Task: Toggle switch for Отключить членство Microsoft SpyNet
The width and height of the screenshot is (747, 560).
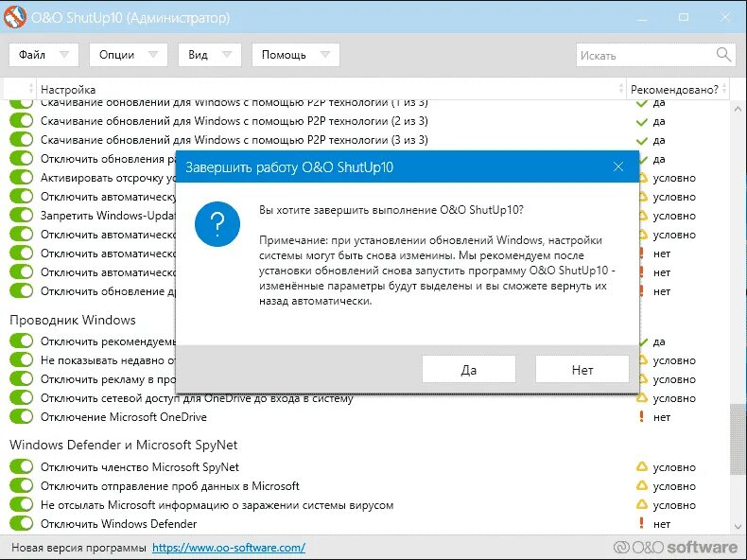Action: 21,466
